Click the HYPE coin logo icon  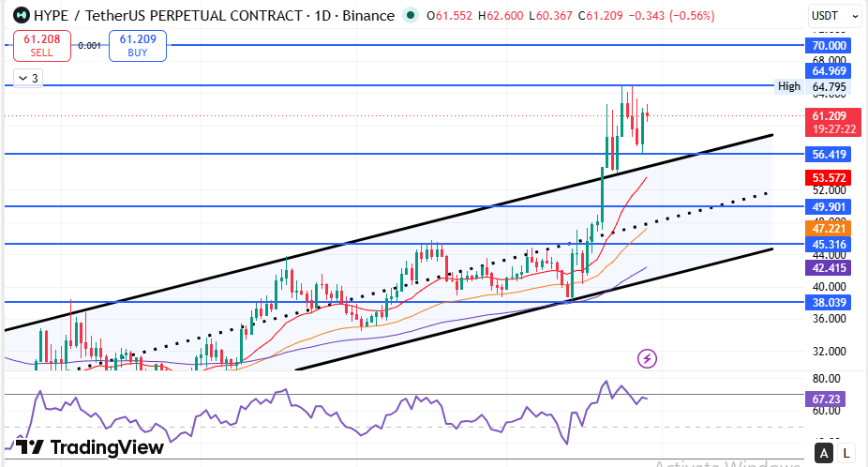click(21, 16)
